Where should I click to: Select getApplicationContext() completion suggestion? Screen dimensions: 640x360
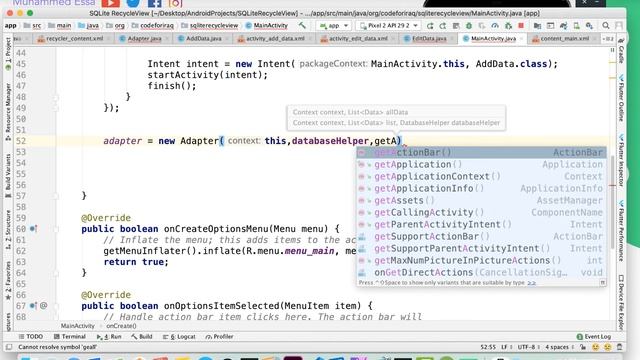(482, 176)
